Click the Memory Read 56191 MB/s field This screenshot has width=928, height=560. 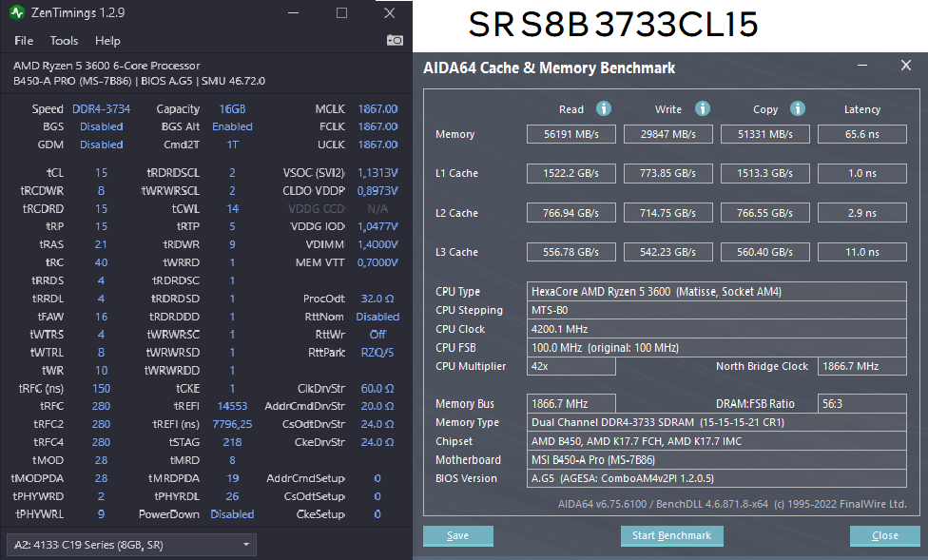(x=571, y=134)
